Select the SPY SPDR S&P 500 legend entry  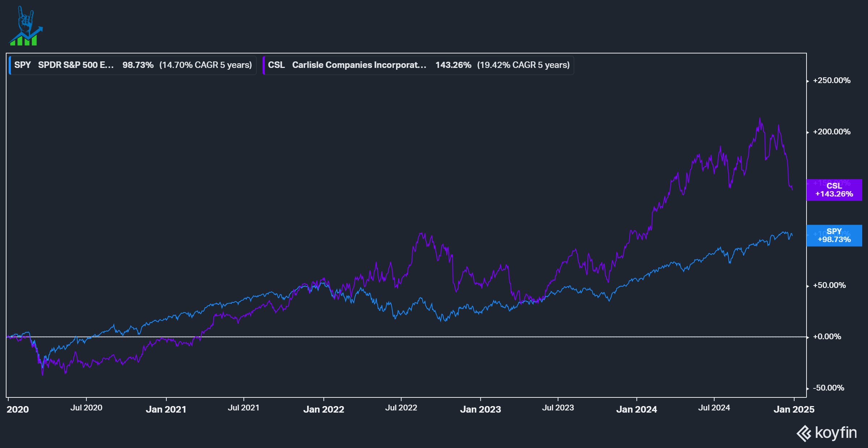click(133, 65)
